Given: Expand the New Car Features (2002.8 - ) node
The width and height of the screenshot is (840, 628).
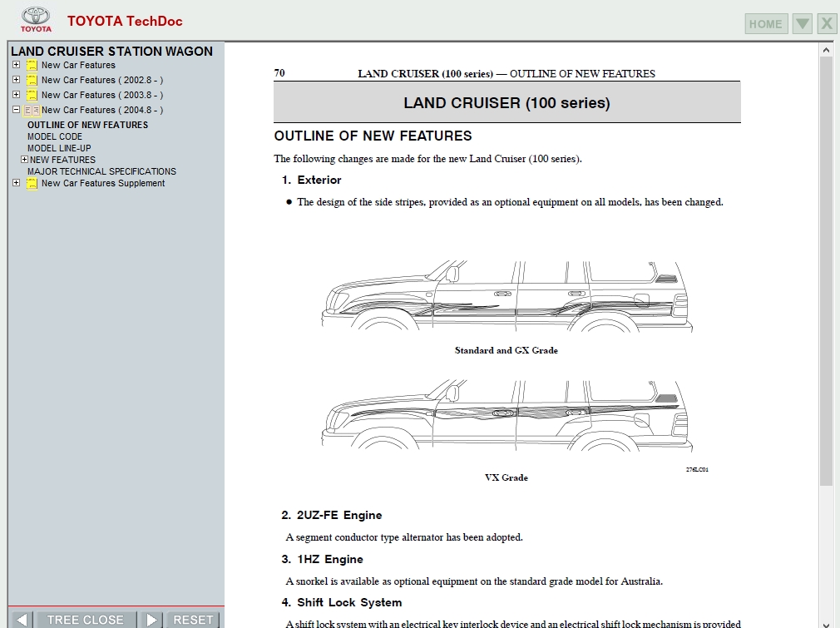Looking at the screenshot, I should tap(16, 80).
